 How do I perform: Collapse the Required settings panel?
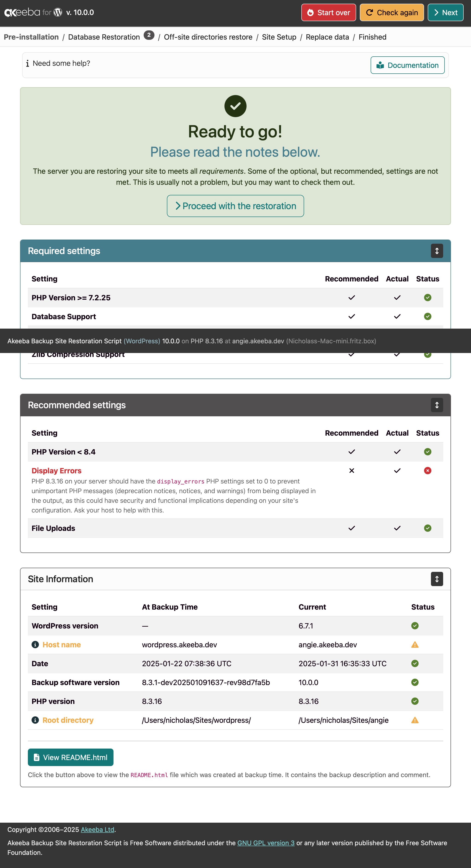(x=437, y=251)
